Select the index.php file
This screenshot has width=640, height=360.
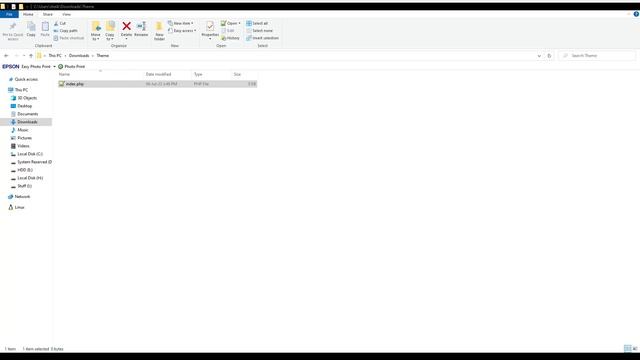(157, 84)
